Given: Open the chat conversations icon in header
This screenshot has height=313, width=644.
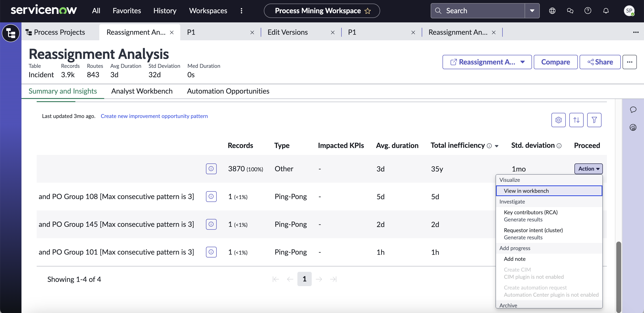Looking at the screenshot, I should (x=570, y=11).
